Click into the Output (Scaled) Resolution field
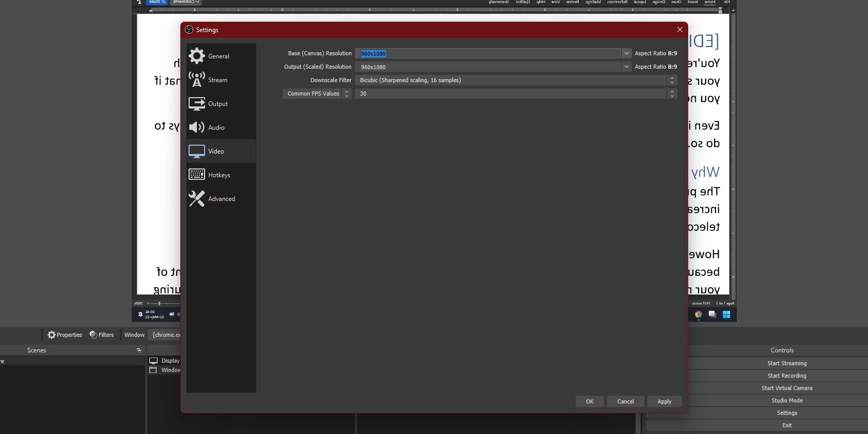 click(x=488, y=67)
